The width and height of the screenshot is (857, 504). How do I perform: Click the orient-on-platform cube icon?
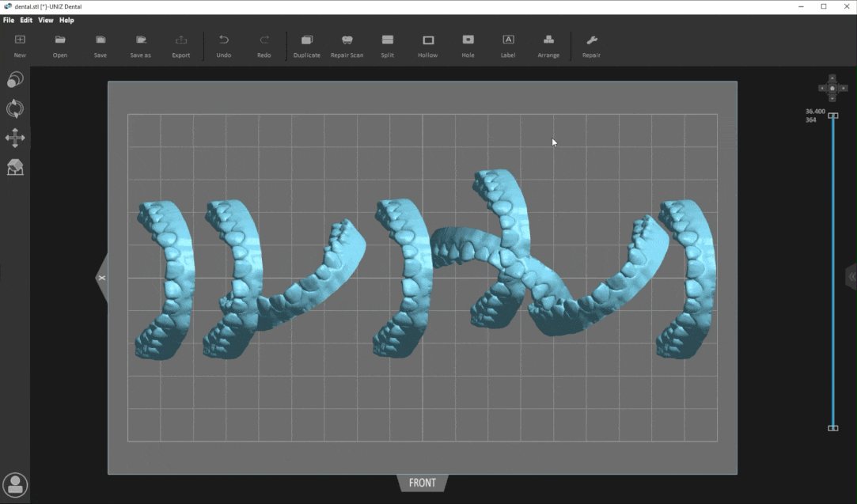point(15,167)
